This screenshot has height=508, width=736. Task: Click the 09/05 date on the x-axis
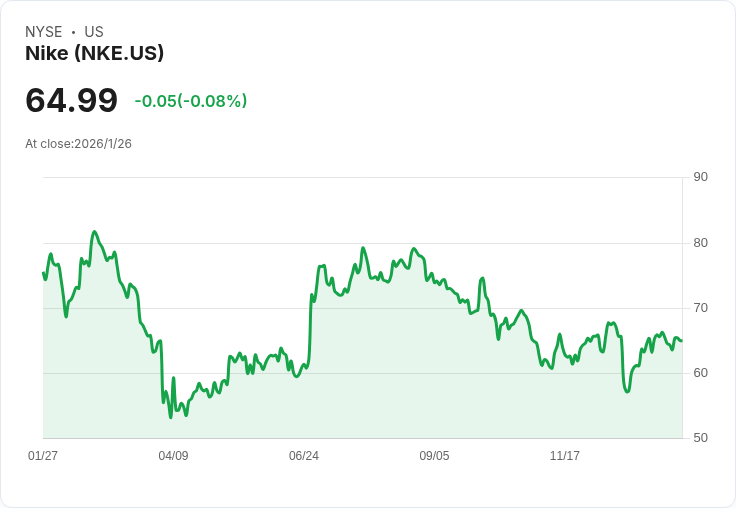pyautogui.click(x=434, y=456)
